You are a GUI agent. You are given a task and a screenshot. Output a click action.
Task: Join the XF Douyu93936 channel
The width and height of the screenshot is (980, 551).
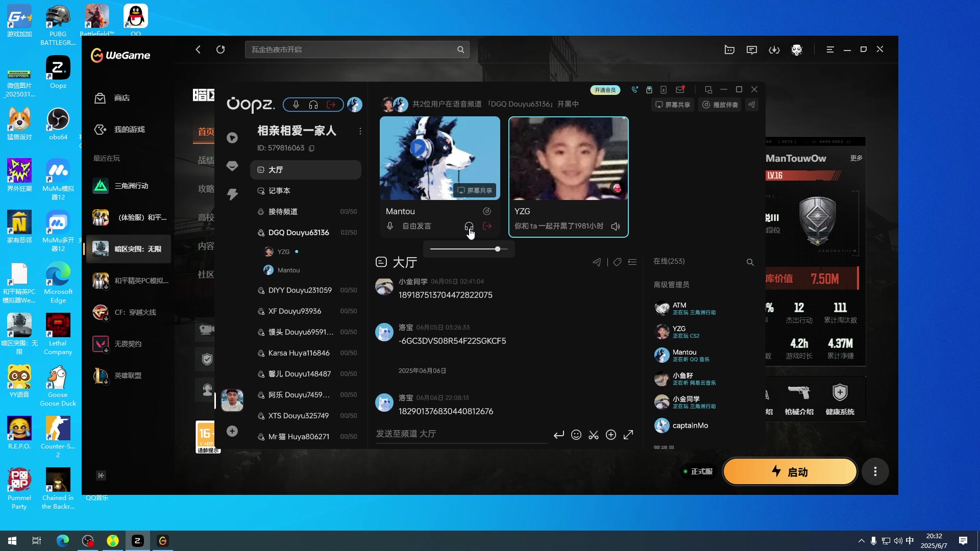coord(306,311)
